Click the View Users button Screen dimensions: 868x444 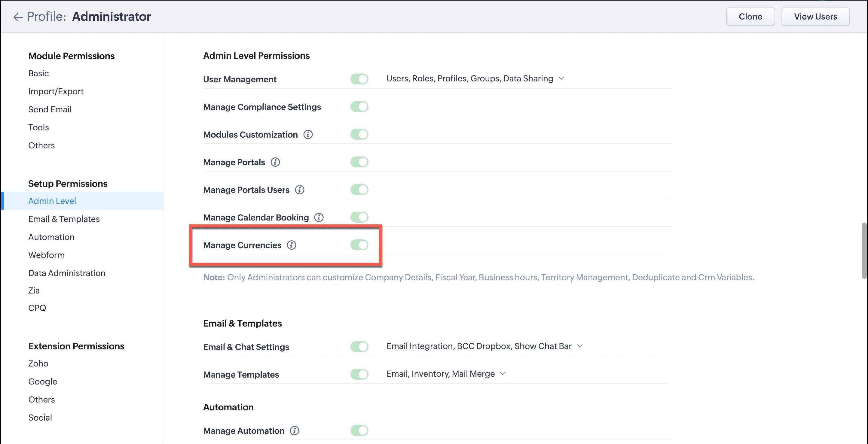point(815,17)
